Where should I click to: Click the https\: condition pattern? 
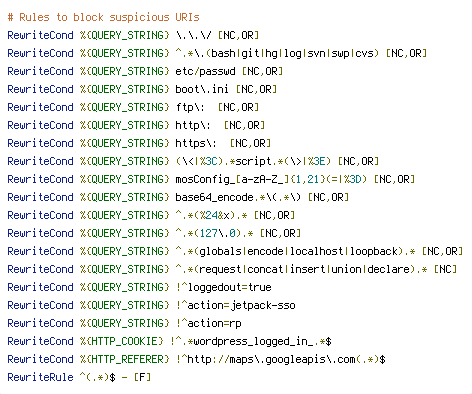click(x=196, y=143)
